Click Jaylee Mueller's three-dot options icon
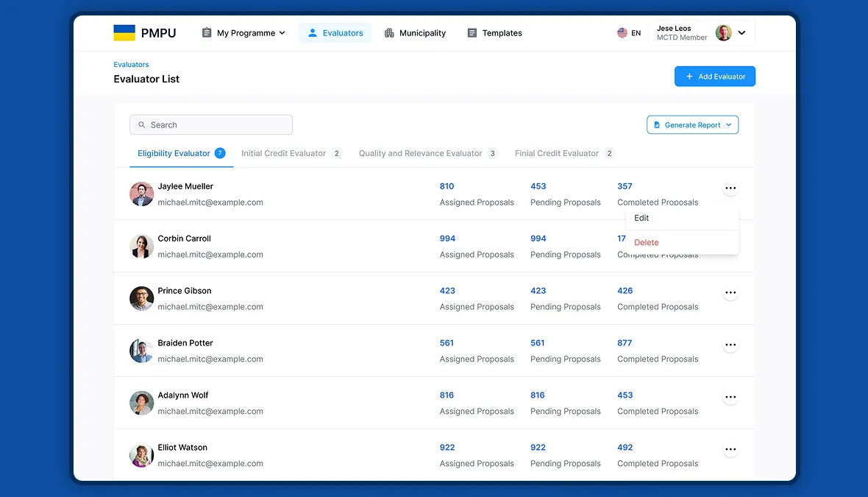868x497 pixels. pos(730,188)
